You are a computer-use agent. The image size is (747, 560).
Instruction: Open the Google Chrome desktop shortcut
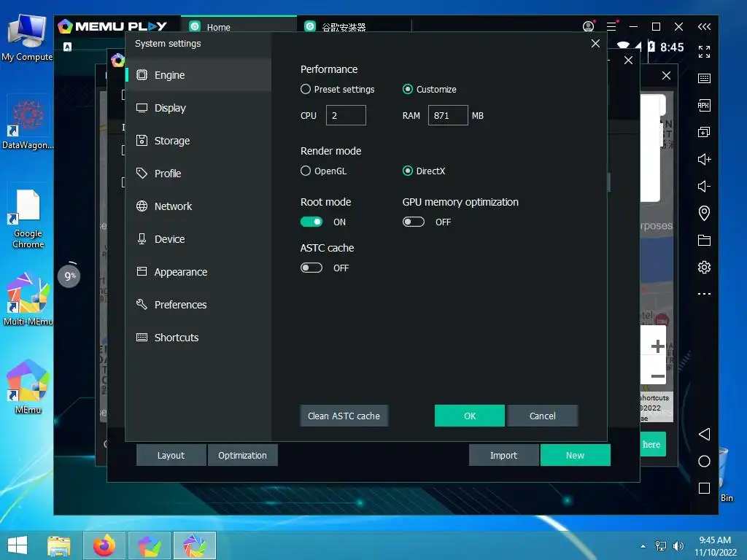[28, 219]
